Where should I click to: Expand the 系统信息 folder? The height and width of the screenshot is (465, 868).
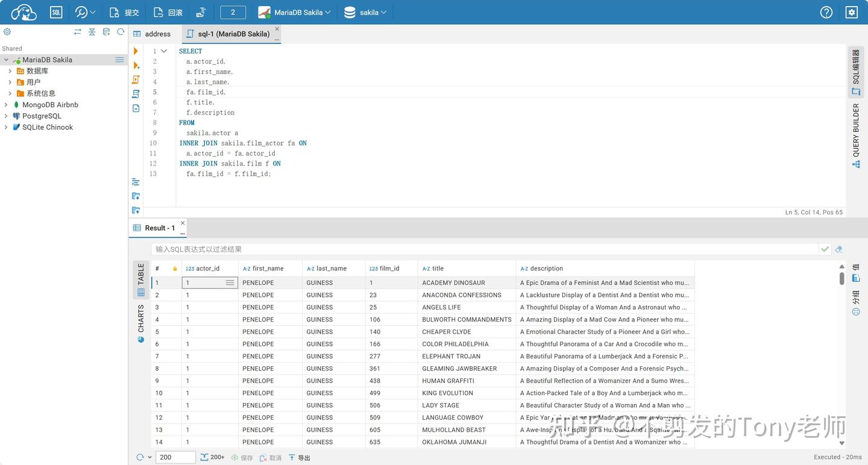pos(10,93)
